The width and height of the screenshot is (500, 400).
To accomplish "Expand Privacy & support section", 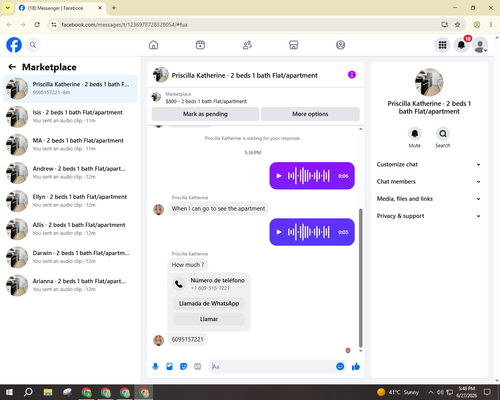I will [429, 216].
